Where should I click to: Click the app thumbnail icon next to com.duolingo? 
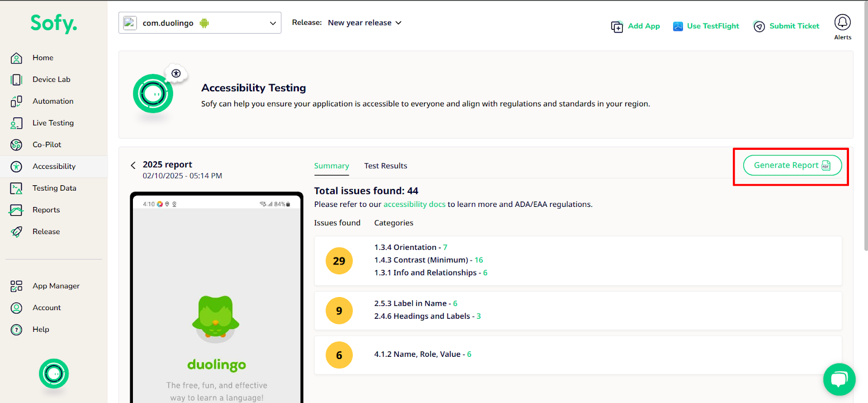tap(130, 23)
